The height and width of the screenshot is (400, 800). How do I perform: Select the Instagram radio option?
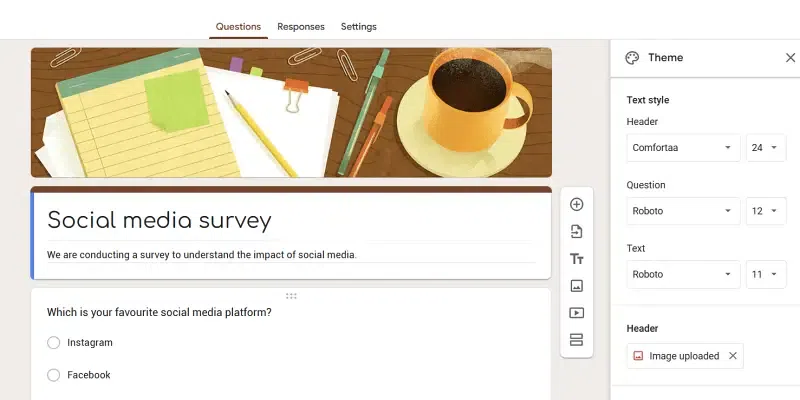pos(54,343)
